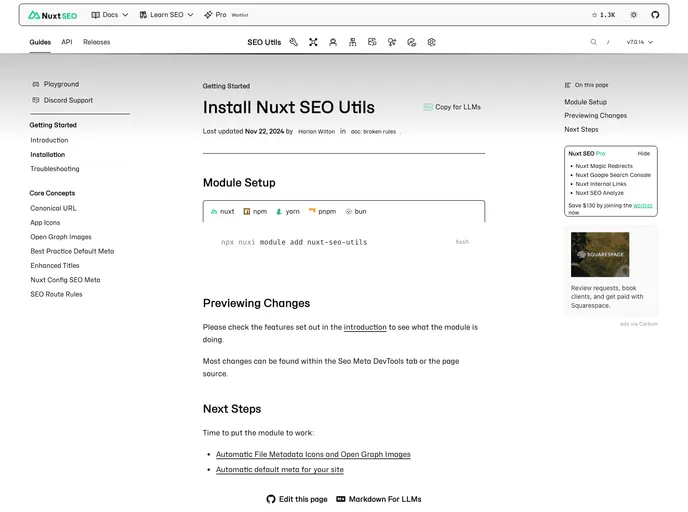
Task: Open the Canonical URL guide
Action: pos(53,208)
